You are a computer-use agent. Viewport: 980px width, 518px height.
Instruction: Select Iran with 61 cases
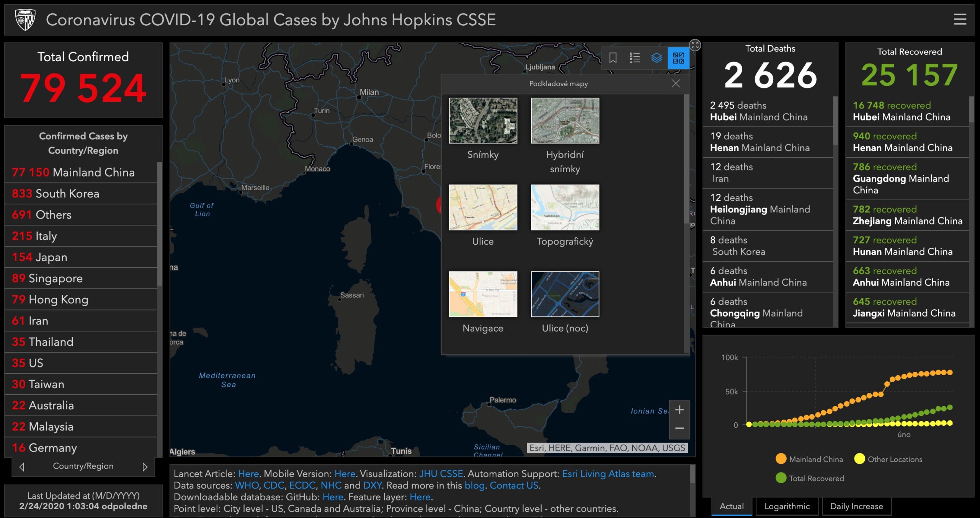[x=81, y=320]
